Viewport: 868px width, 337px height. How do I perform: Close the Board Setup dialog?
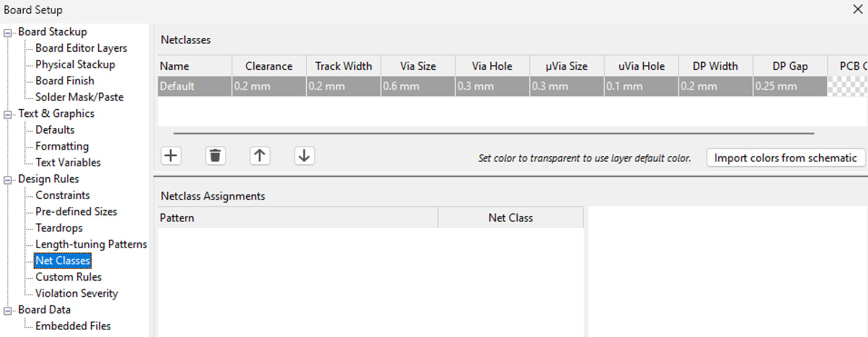[857, 9]
